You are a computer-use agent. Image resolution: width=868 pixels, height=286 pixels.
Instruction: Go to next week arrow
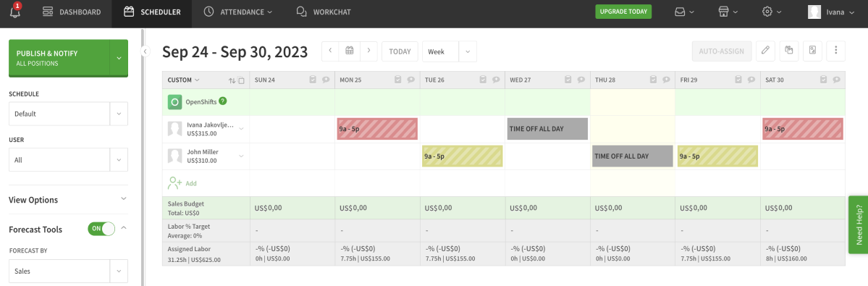[x=368, y=51]
